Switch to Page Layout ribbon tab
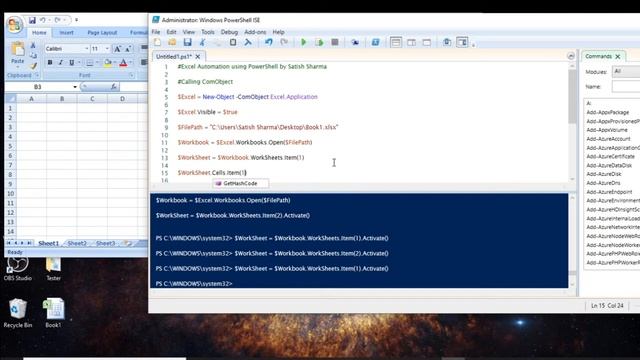Image resolution: width=640 pixels, height=360 pixels. [x=102, y=33]
